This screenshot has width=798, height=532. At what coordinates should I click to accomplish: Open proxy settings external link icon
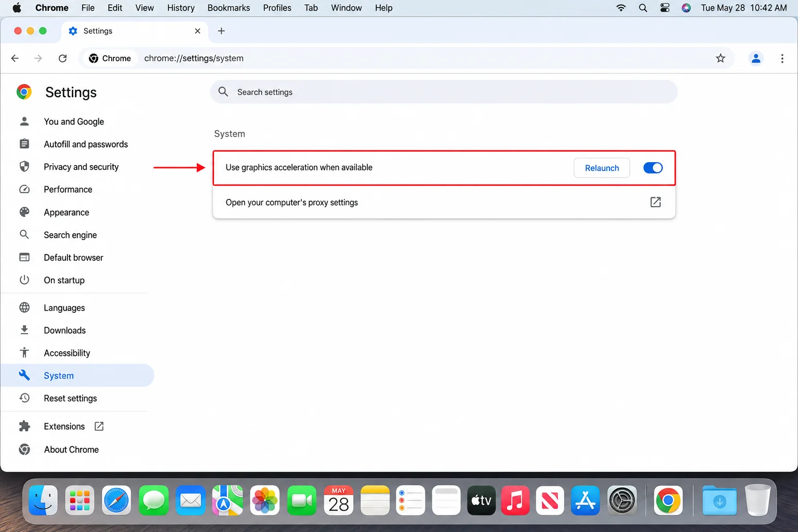(656, 202)
